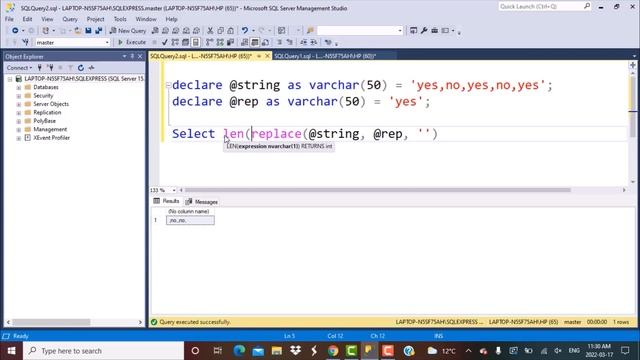The height and width of the screenshot is (360, 640).
Task: Open Microsoft Edge from the taskbar
Action: [239, 351]
